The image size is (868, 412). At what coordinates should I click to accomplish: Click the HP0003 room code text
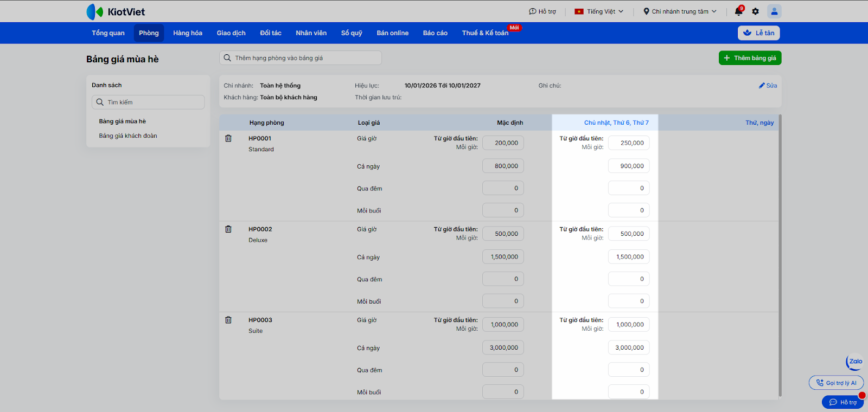tap(260, 320)
